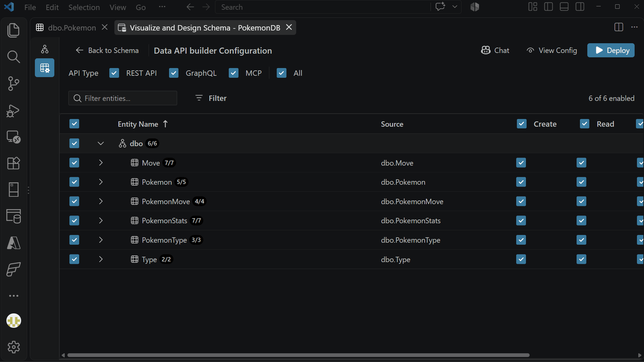Image resolution: width=644 pixels, height=362 pixels.
Task: Open the Manage gear icon
Action: pyautogui.click(x=13, y=347)
